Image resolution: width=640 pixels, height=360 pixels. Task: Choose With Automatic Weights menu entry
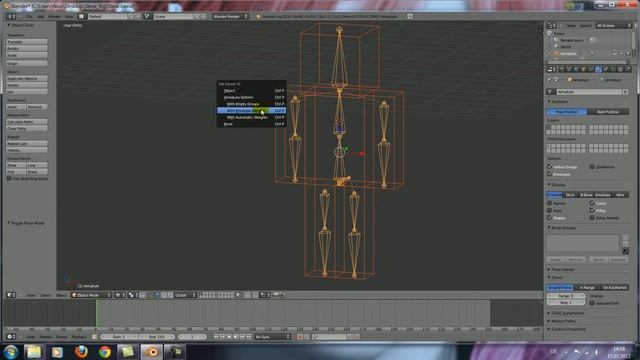pos(251,117)
